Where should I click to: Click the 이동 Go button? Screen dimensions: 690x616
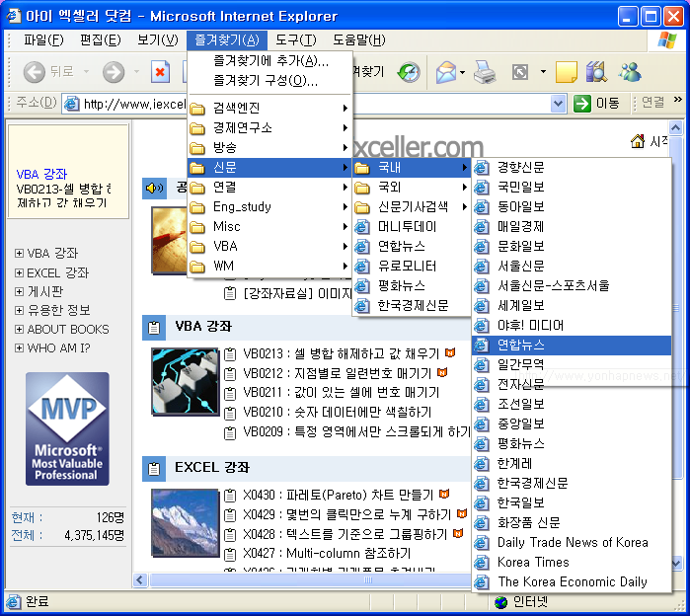coord(596,104)
